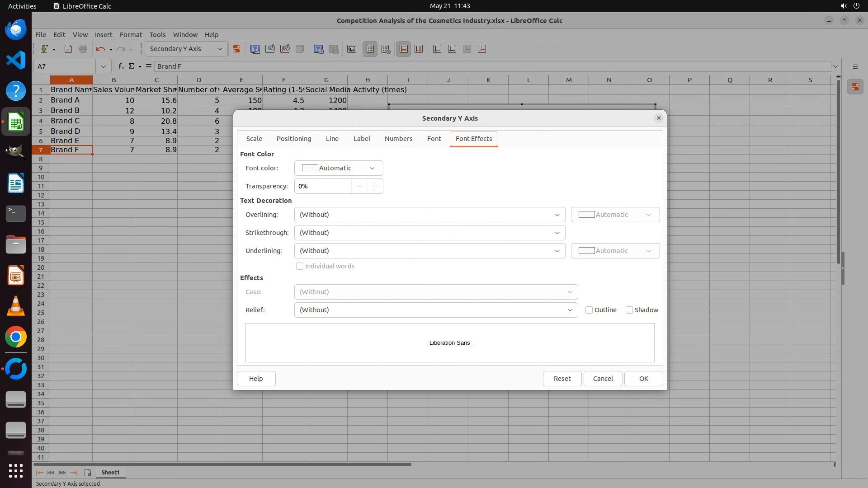Enable the Shadow checkbox
The image size is (868, 488).
629,310
